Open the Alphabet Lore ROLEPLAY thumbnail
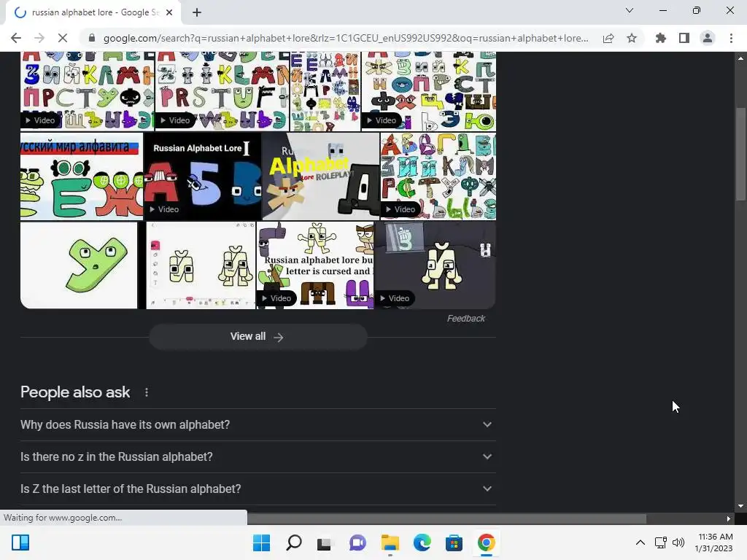The height and width of the screenshot is (560, 747). [321, 176]
